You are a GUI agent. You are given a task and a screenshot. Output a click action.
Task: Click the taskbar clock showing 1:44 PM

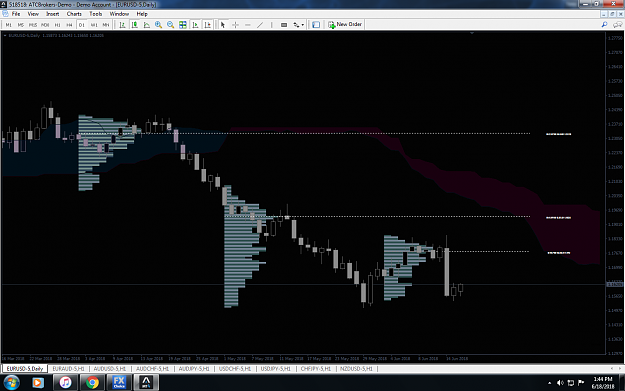pos(603,383)
